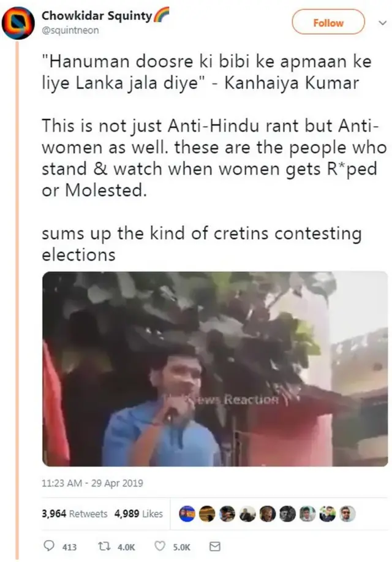Click the last liker avatar in the row

click(347, 514)
